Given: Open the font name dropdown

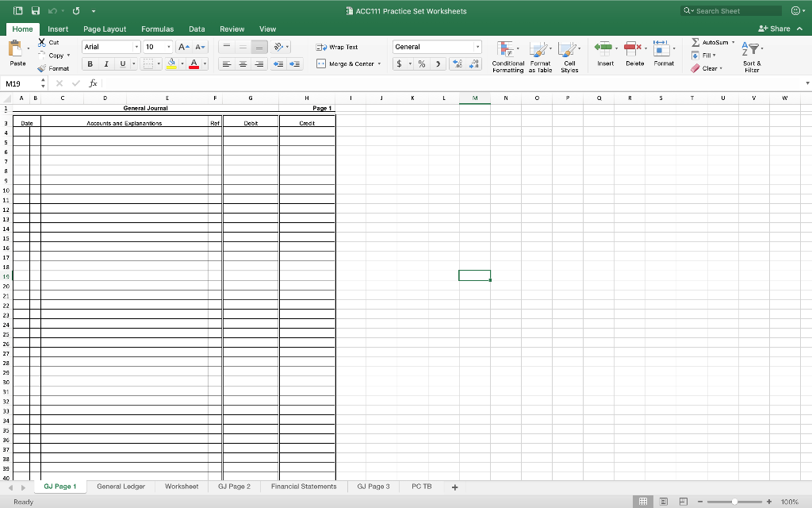Looking at the screenshot, I should click(x=136, y=47).
